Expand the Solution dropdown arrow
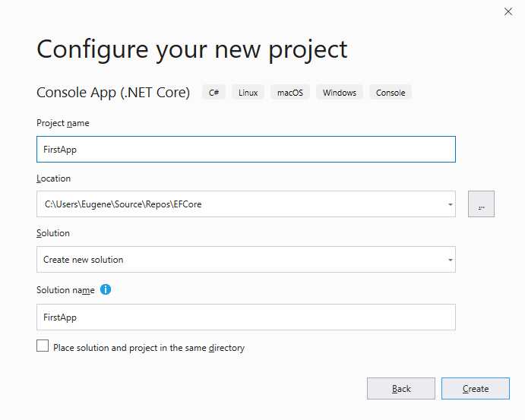 451,260
